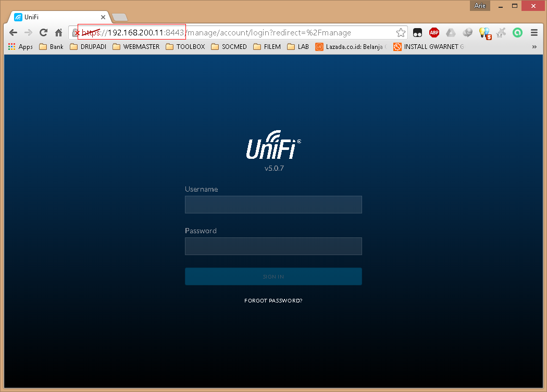This screenshot has height=392, width=547.
Task: Open the Adblock Plus extension icon
Action: [x=434, y=32]
